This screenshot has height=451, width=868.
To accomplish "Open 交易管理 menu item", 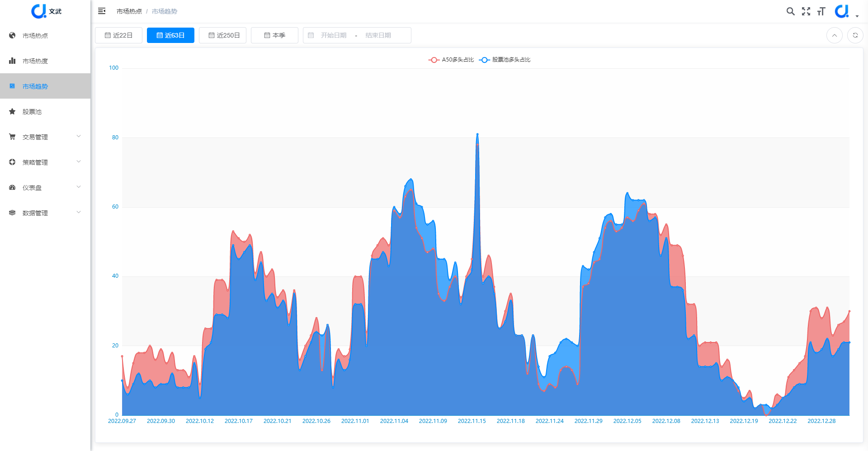I will (x=45, y=137).
